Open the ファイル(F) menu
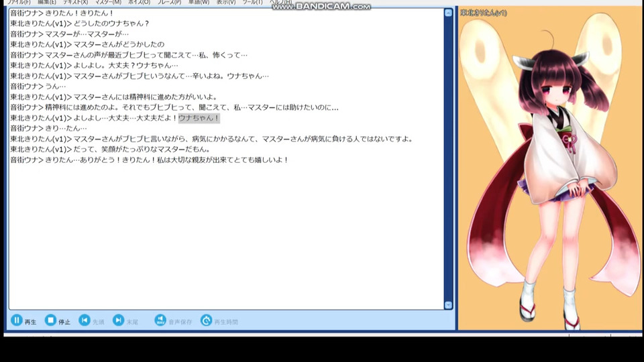The width and height of the screenshot is (644, 362). 19,2
